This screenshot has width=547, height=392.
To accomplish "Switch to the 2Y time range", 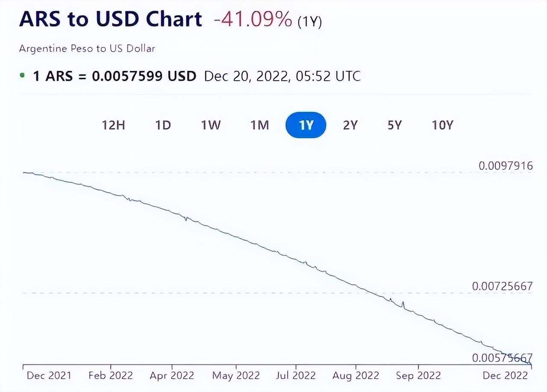I will click(350, 125).
